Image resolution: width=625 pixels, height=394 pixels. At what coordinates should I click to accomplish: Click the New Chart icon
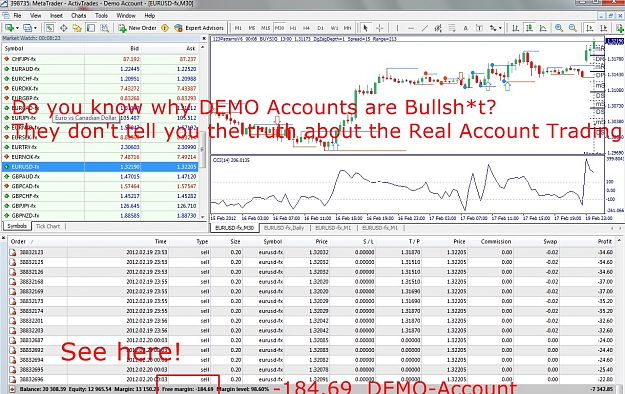click(8, 28)
